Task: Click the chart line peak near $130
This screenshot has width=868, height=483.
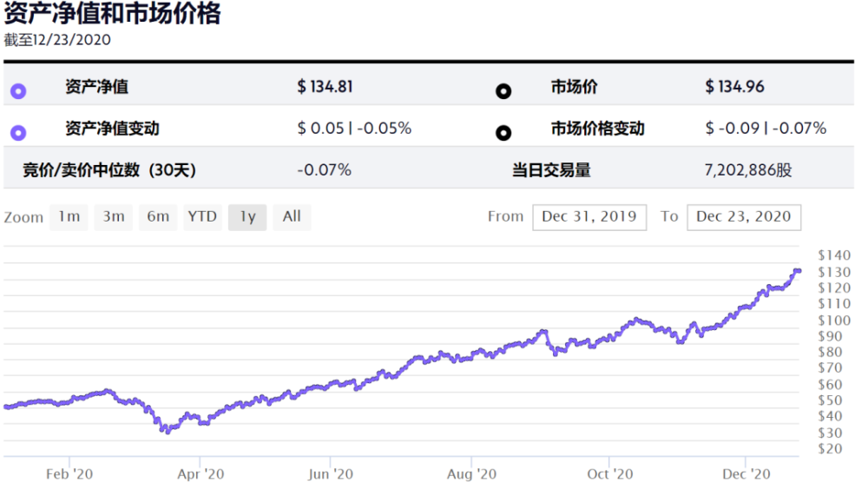Action: click(797, 270)
